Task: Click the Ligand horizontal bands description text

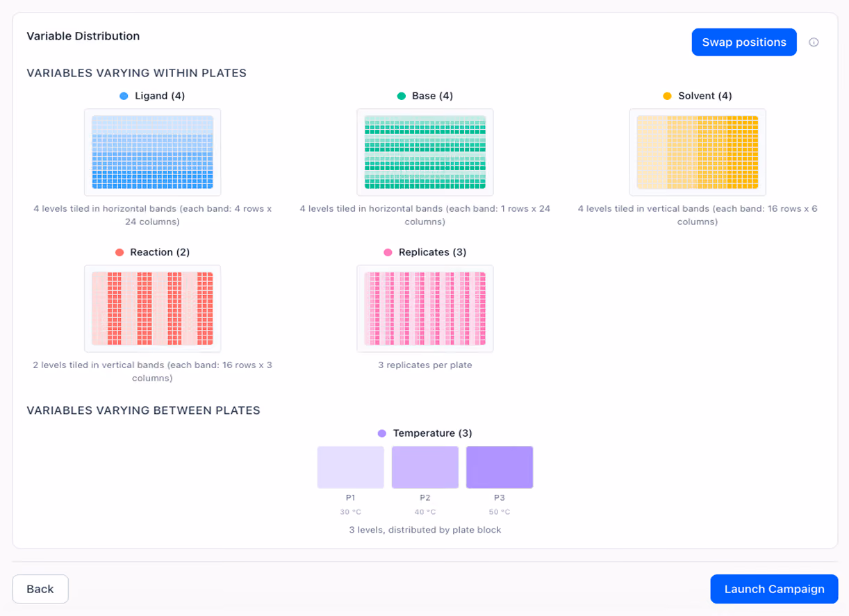Action: click(x=152, y=215)
